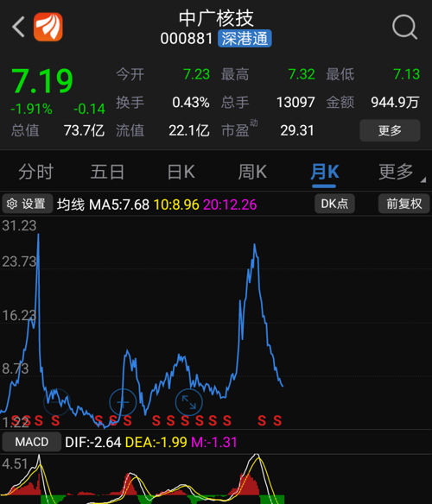Tap the total market value 73.7亿

pyautogui.click(x=84, y=130)
